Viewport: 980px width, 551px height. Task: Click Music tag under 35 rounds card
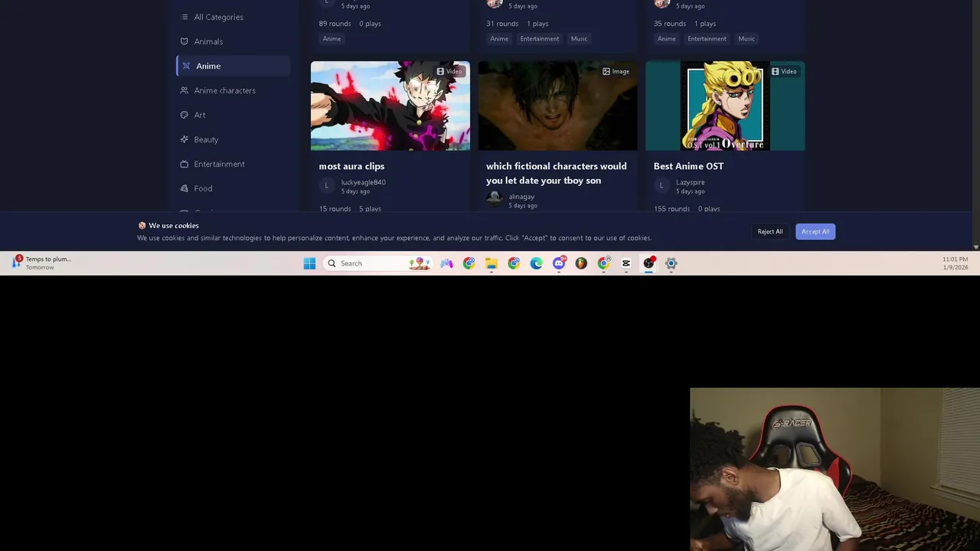746,38
